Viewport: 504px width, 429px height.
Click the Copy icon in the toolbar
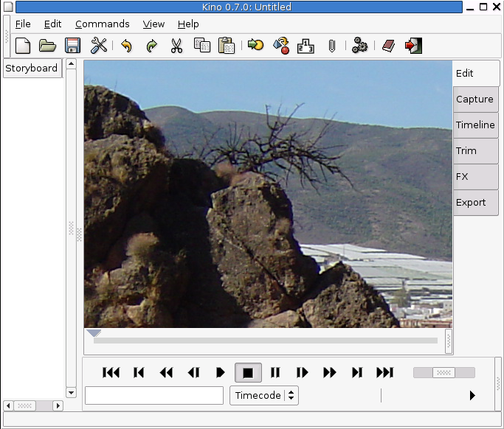202,45
